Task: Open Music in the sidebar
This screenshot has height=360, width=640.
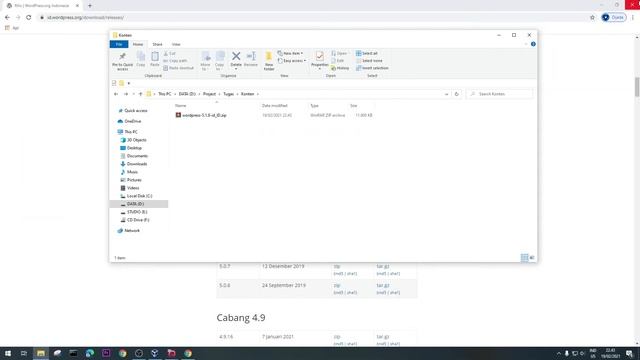Action: click(132, 172)
